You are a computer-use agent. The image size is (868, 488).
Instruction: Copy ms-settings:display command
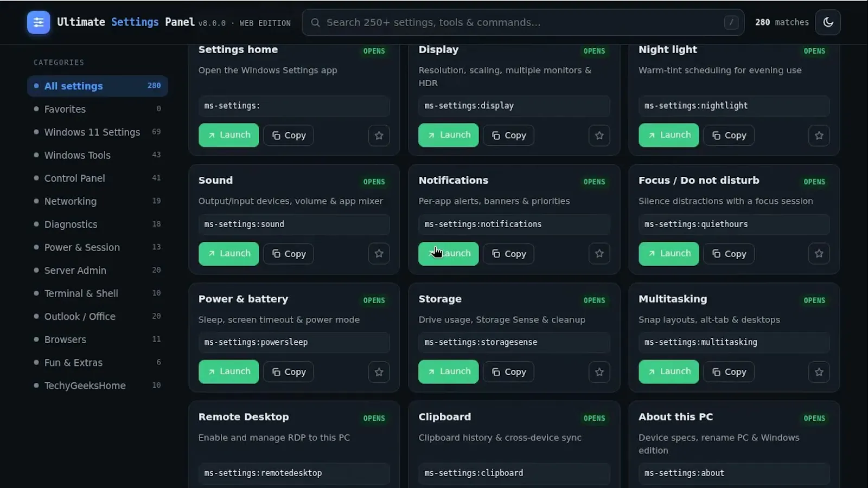pyautogui.click(x=509, y=136)
